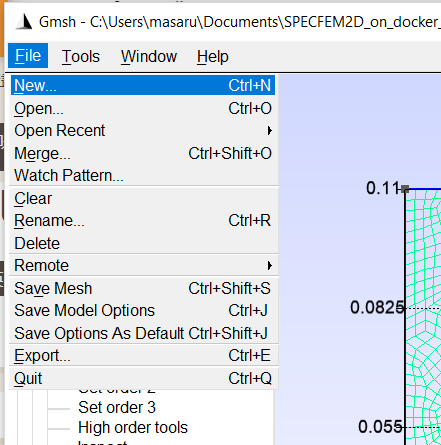The image size is (441, 445).
Task: Click the Gmsh application icon in title bar
Action: point(24,22)
